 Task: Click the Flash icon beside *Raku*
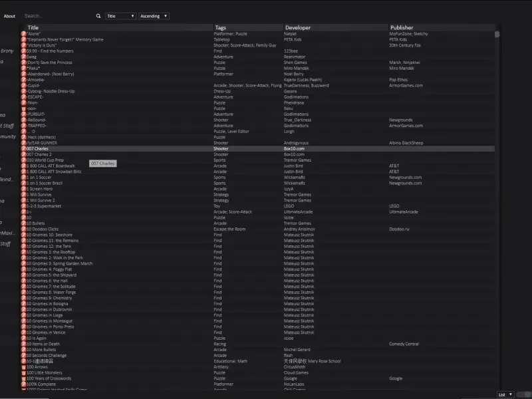(x=24, y=68)
